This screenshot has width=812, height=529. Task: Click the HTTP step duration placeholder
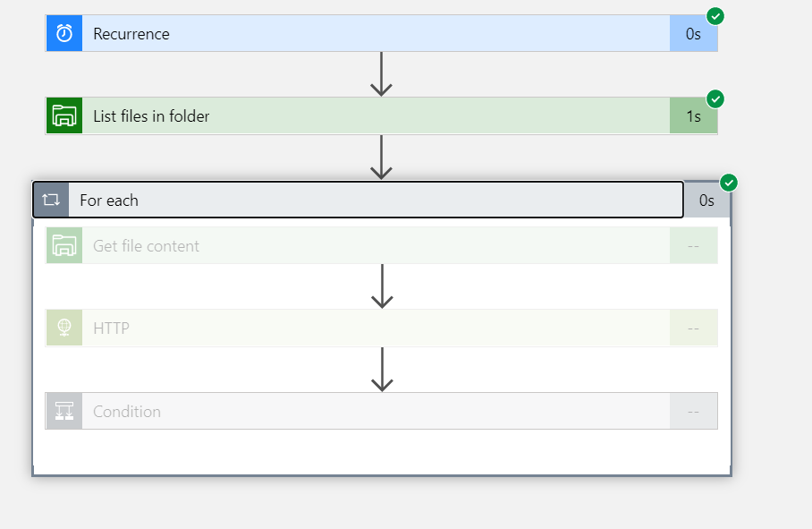693,328
